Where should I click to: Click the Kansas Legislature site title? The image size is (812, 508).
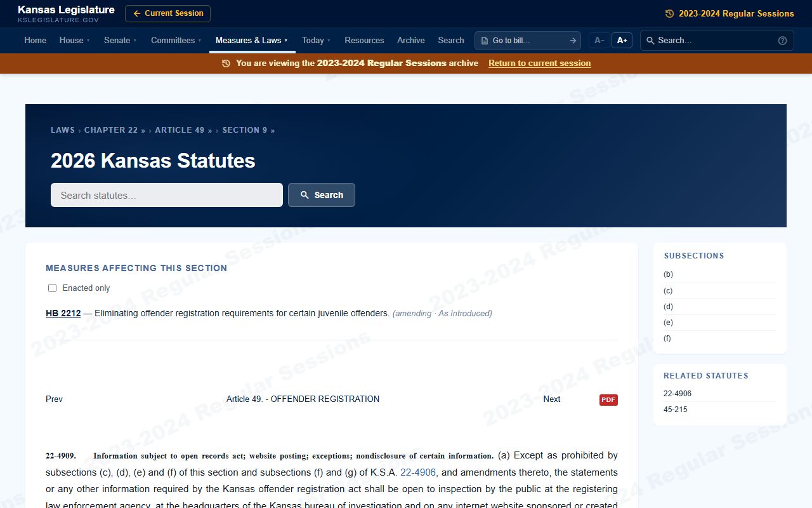[x=66, y=10]
